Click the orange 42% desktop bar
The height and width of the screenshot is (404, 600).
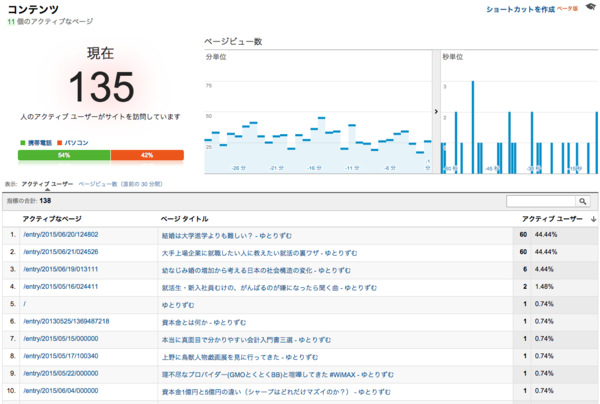pyautogui.click(x=147, y=155)
